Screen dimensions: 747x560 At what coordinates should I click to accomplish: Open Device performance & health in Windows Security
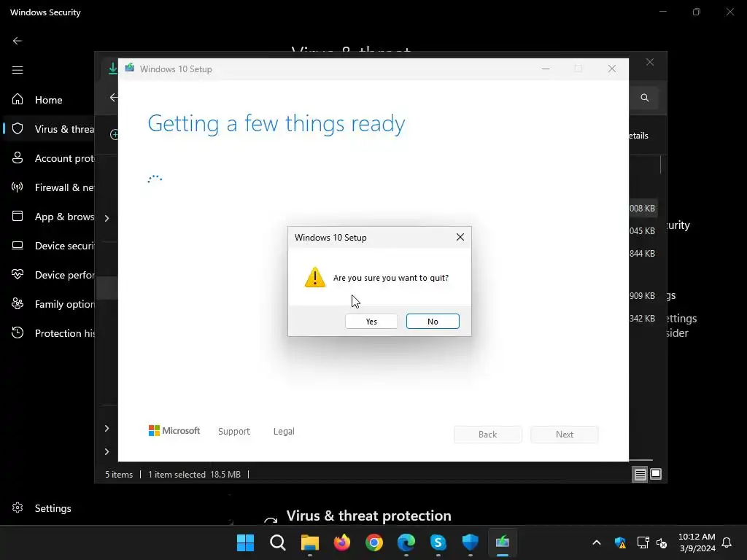pos(49,275)
